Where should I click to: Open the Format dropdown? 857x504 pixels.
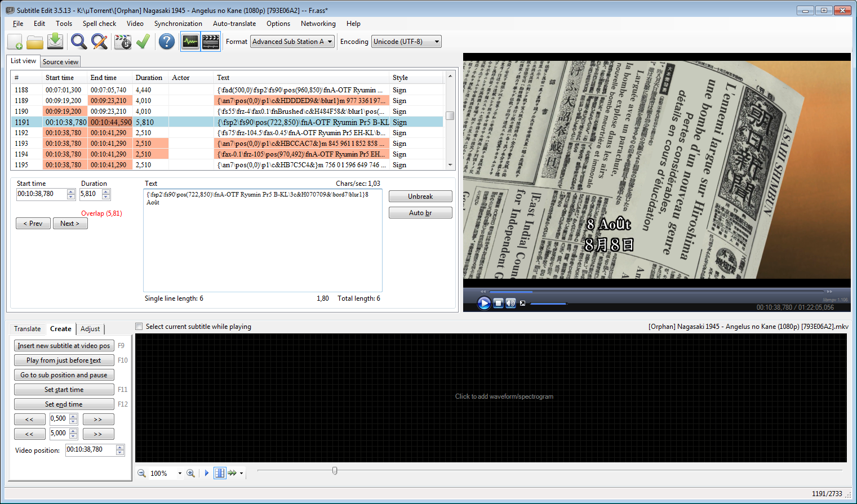(292, 42)
